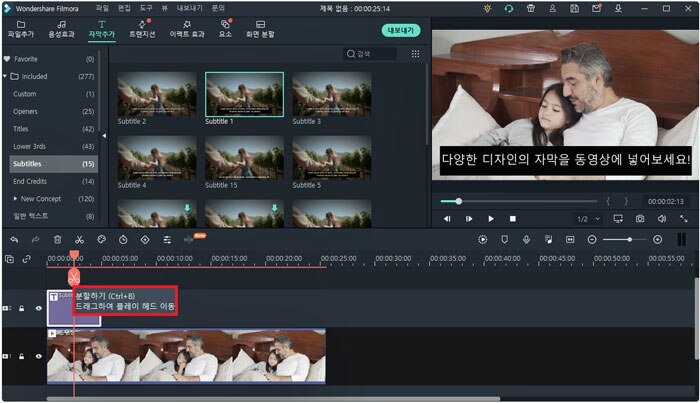Toggle visibility of the video track
700x403 pixels.
tap(39, 356)
